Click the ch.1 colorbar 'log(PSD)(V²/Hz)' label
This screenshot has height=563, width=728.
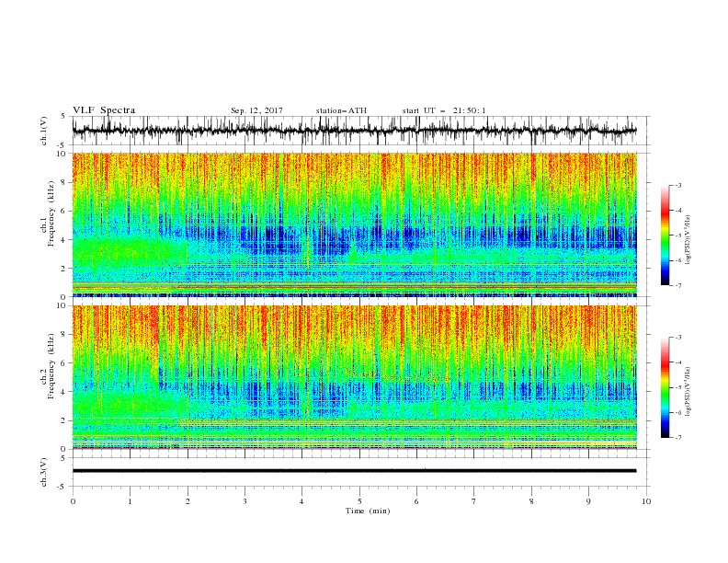688,240
